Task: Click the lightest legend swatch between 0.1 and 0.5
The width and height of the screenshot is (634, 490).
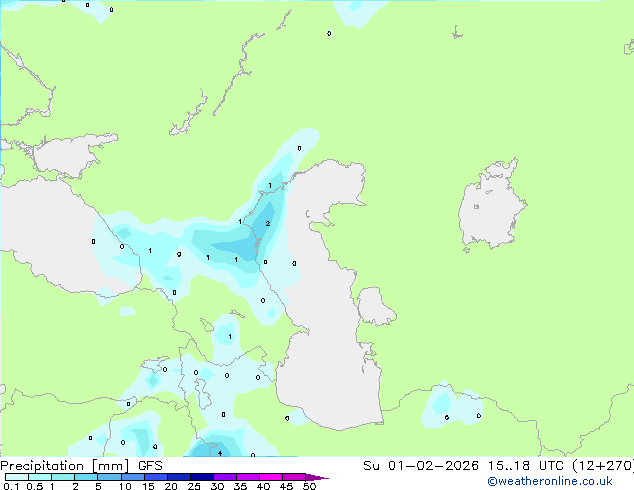Action: click(17, 477)
